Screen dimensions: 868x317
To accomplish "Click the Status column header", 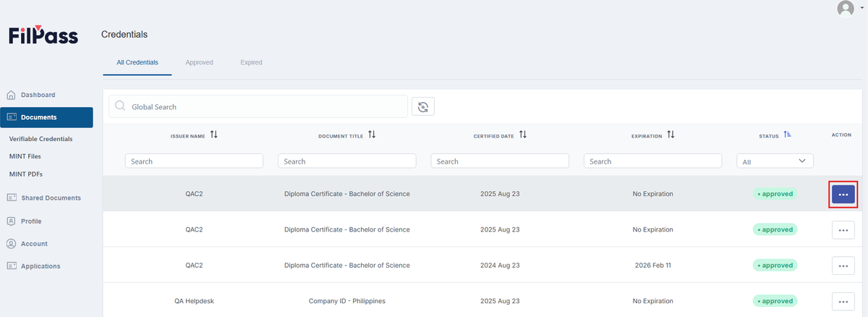I will click(769, 136).
